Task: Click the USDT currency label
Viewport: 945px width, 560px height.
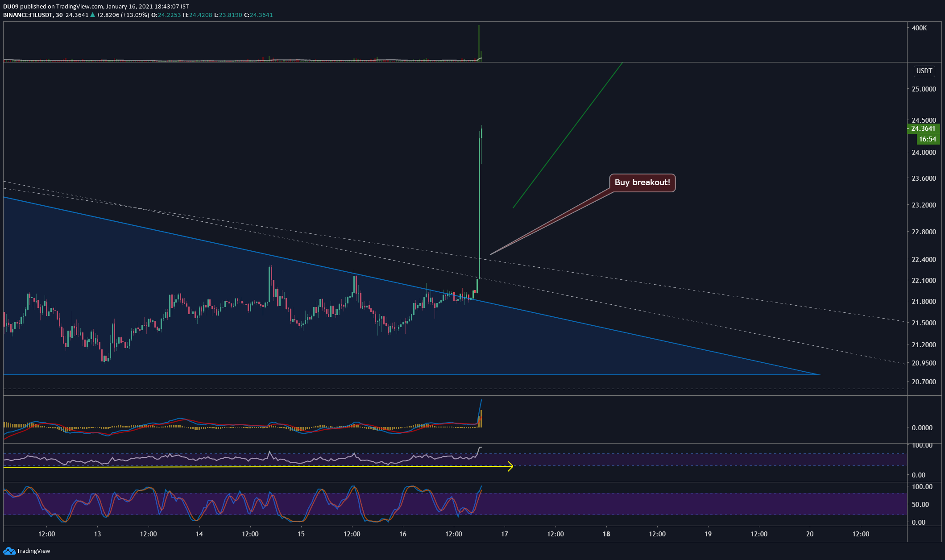Action: [x=924, y=71]
